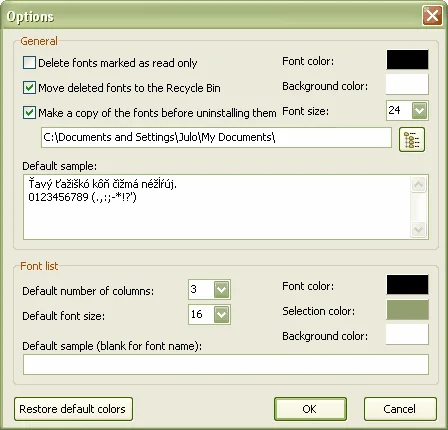Close the Options dialog with the X button

(x=432, y=15)
